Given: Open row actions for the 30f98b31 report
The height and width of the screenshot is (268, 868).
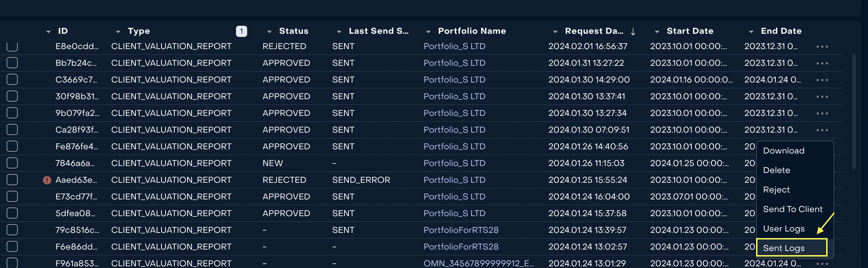Looking at the screenshot, I should point(822,96).
